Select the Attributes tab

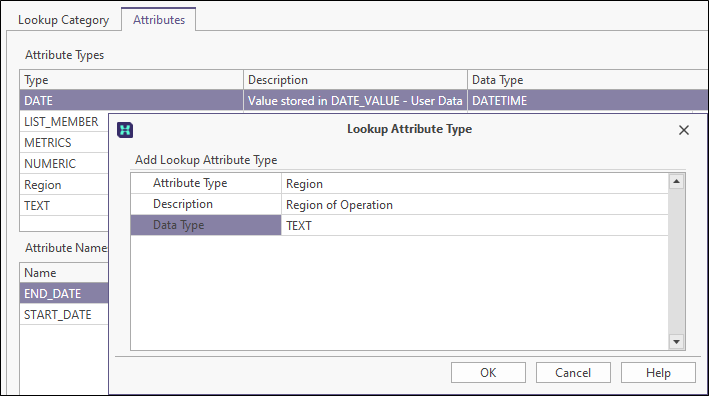pos(159,20)
